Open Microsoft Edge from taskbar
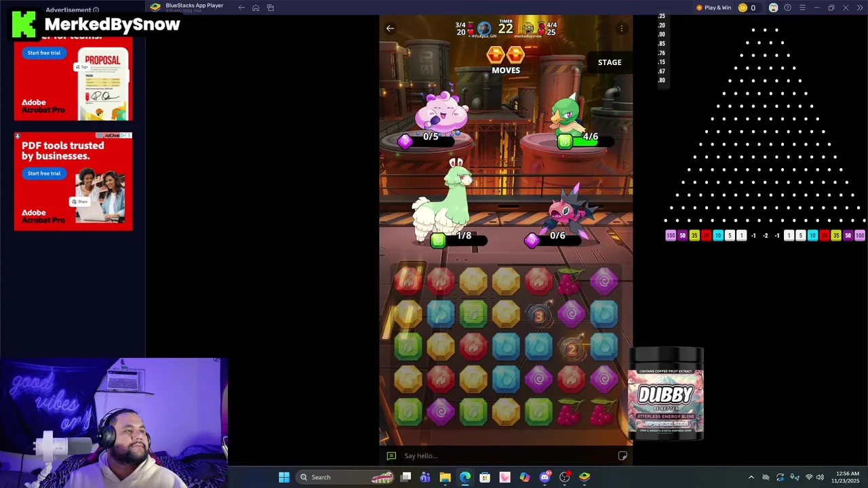Screen dimensions: 868x488 click(465, 477)
